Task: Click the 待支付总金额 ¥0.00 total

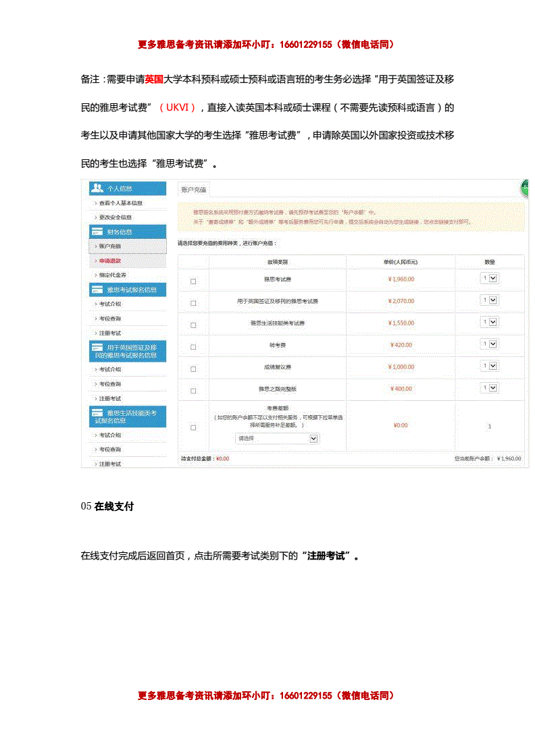Action: coord(205,459)
